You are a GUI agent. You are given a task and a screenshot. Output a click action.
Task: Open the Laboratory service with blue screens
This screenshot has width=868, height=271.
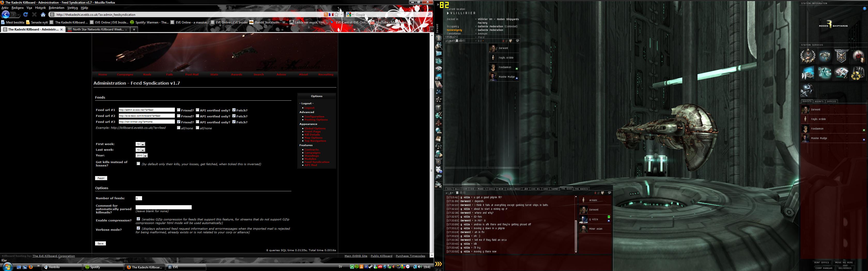click(808, 73)
